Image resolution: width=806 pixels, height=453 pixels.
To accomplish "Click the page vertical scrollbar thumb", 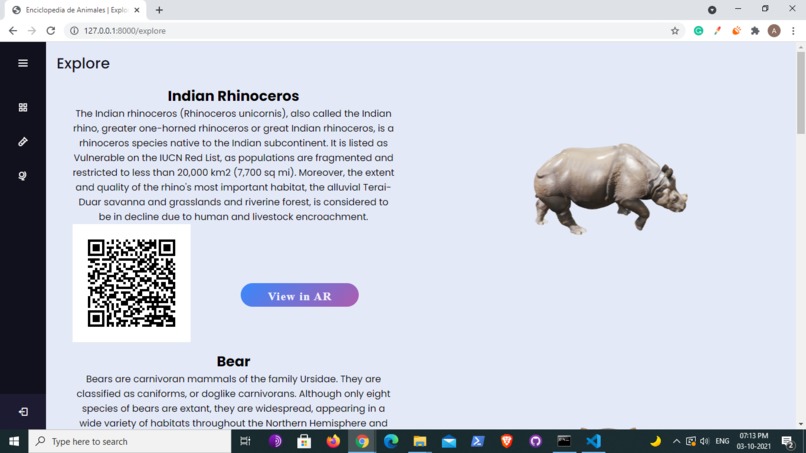I will click(x=801, y=93).
